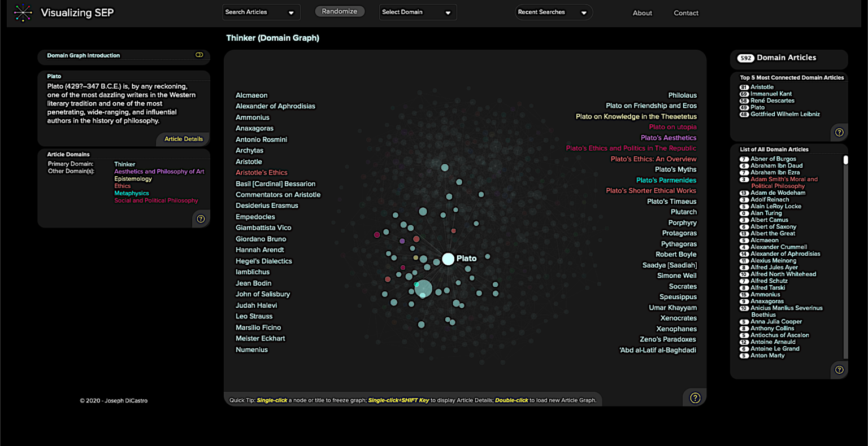The height and width of the screenshot is (446, 868).
Task: Open the Search Articles dropdown
Action: click(261, 12)
